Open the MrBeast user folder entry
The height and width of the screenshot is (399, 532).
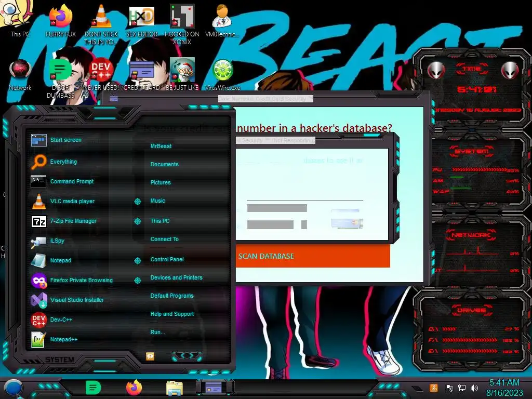click(x=161, y=146)
